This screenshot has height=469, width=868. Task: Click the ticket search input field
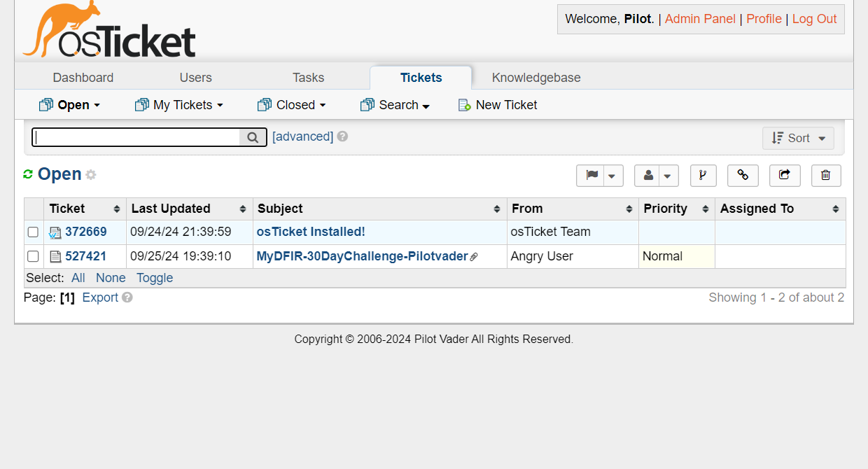(136, 137)
